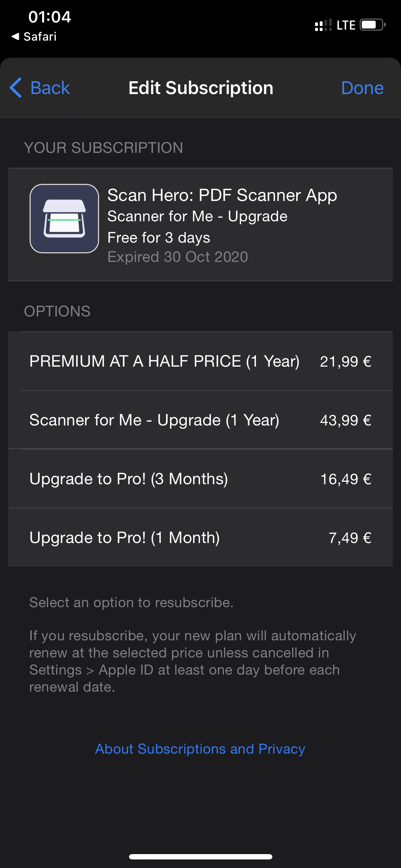Pick Upgrade to Pro! (1 Month) option
The height and width of the screenshot is (868, 401).
200,538
